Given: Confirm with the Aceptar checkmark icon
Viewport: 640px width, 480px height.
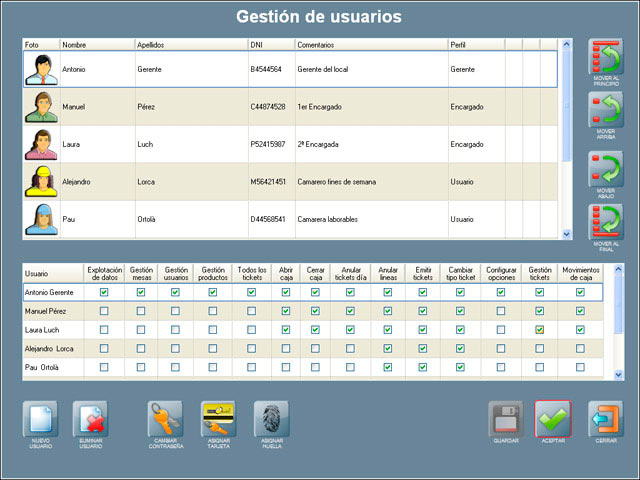Looking at the screenshot, I should click(x=552, y=418).
